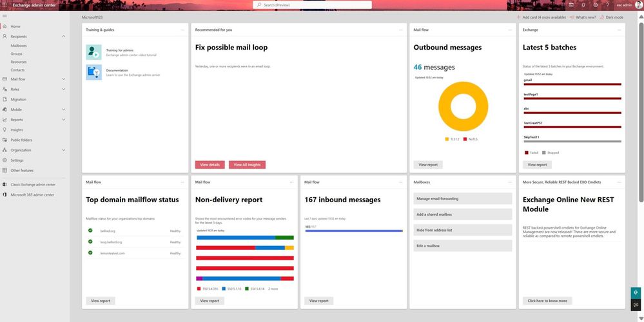Select Groups under Recipients
Viewport: 644px width, 322px height.
[16, 53]
